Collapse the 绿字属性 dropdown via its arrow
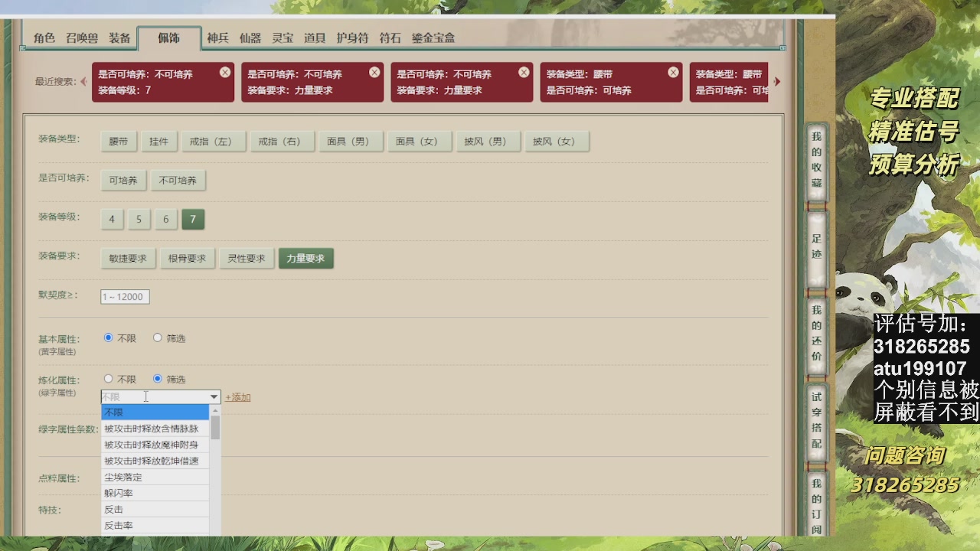Screen dimensions: 980x551 tap(215, 396)
